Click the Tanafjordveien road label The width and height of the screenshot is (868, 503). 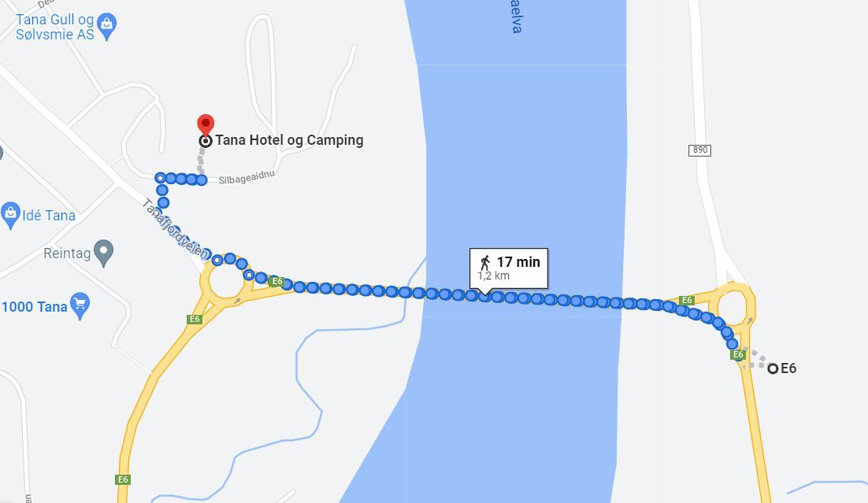175,229
